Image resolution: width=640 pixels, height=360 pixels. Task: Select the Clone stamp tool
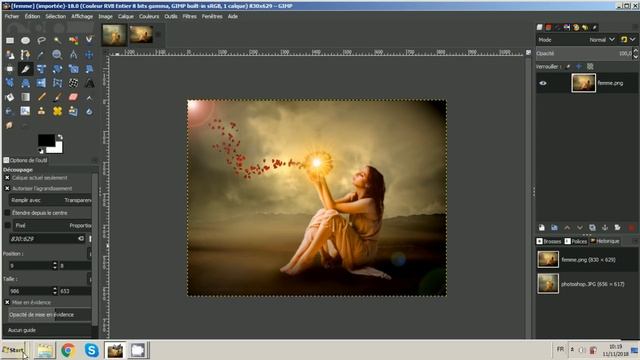[x=41, y=111]
